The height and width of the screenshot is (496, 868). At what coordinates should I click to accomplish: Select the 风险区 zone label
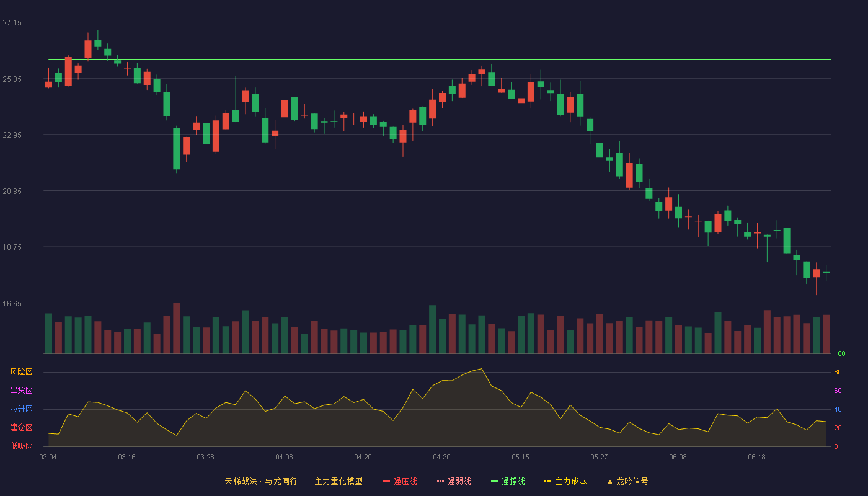[21, 372]
